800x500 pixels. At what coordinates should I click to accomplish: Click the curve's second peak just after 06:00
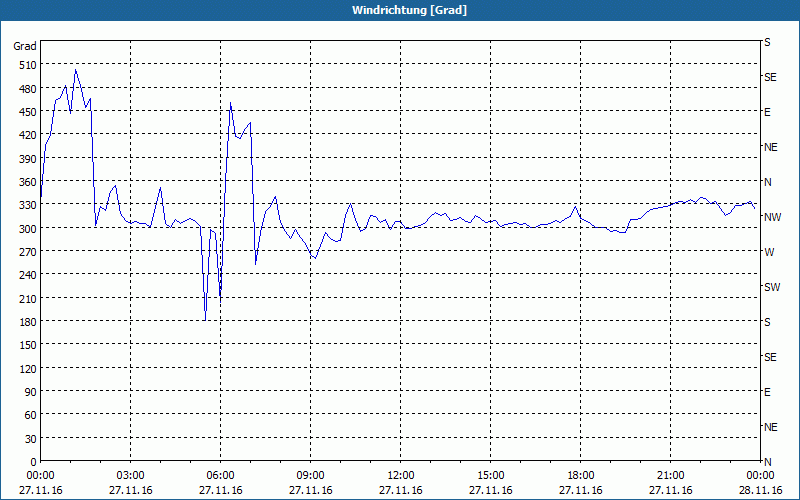pos(231,103)
